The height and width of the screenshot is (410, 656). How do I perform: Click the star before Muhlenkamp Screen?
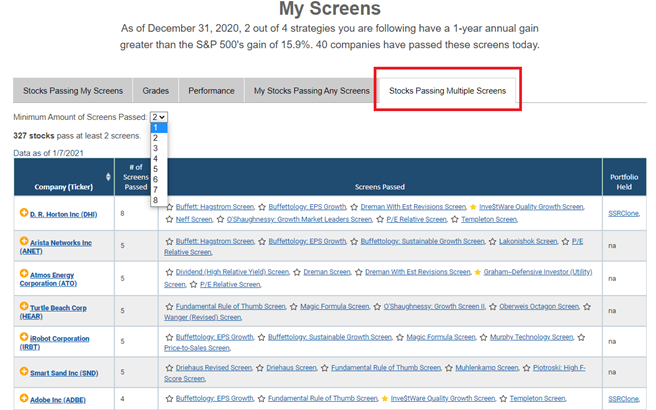[449, 368]
